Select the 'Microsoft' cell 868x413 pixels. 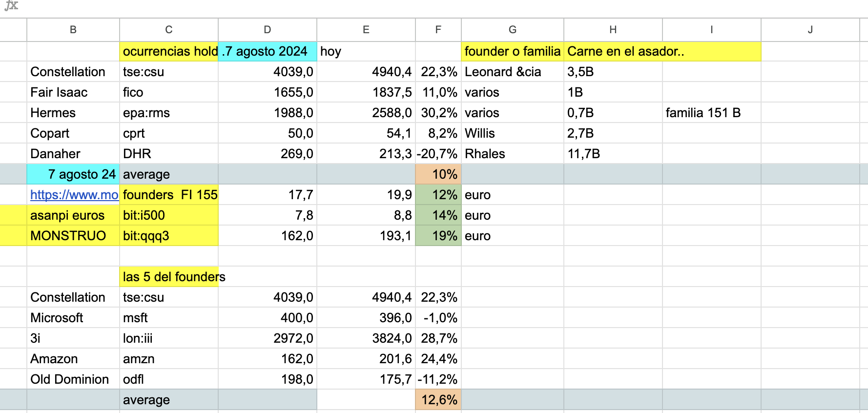(x=73, y=318)
